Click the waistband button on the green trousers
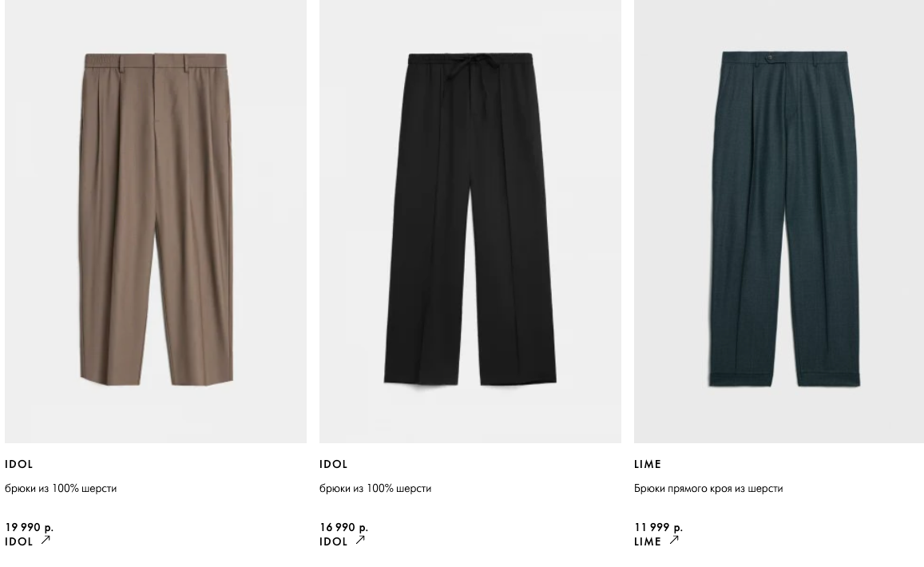 [768, 57]
